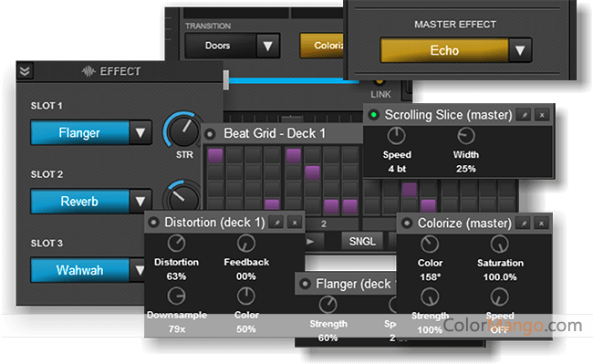This screenshot has width=593, height=364.
Task: Toggle the Scrolling Slice green power indicator
Action: [x=374, y=115]
